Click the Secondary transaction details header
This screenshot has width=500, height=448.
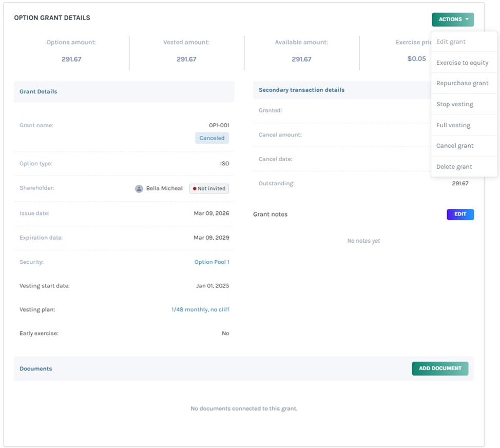pos(302,90)
